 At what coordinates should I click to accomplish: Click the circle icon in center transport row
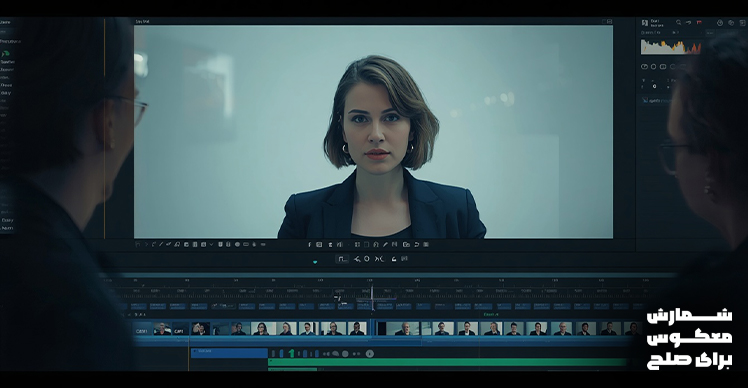(x=367, y=259)
